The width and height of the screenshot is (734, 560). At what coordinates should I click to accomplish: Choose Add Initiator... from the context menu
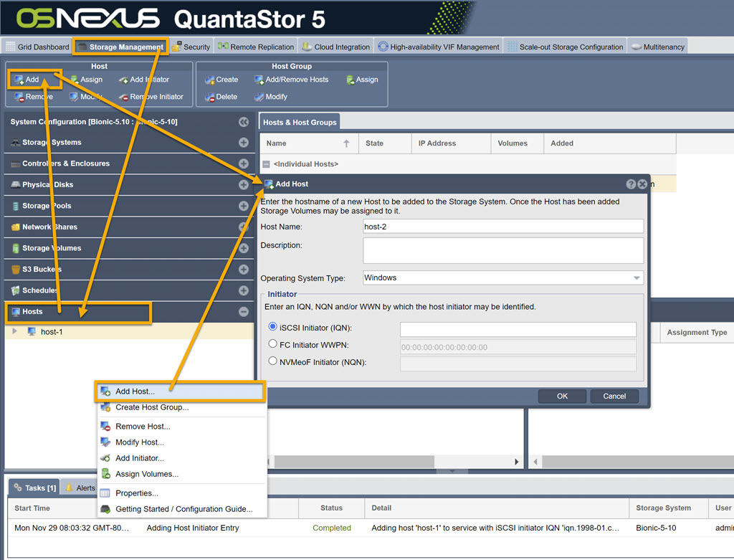click(x=183, y=458)
